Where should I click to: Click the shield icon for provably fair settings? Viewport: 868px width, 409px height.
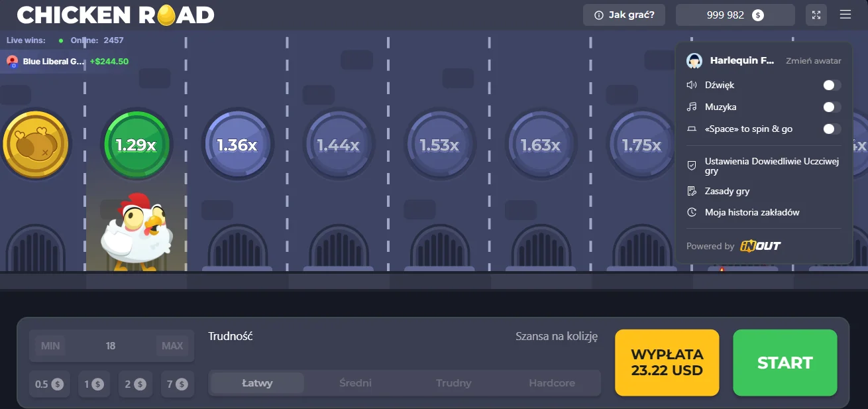coord(692,166)
